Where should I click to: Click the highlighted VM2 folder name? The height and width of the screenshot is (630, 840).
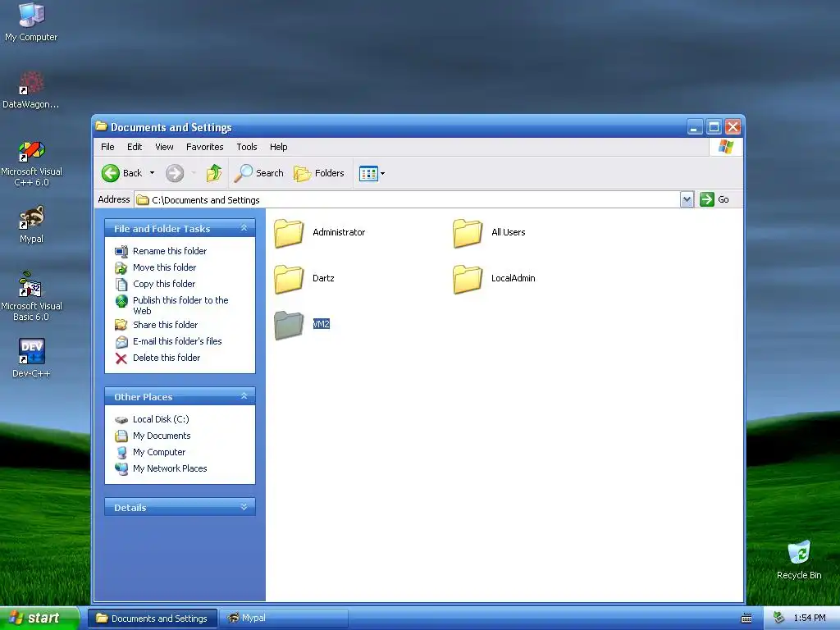click(x=321, y=323)
